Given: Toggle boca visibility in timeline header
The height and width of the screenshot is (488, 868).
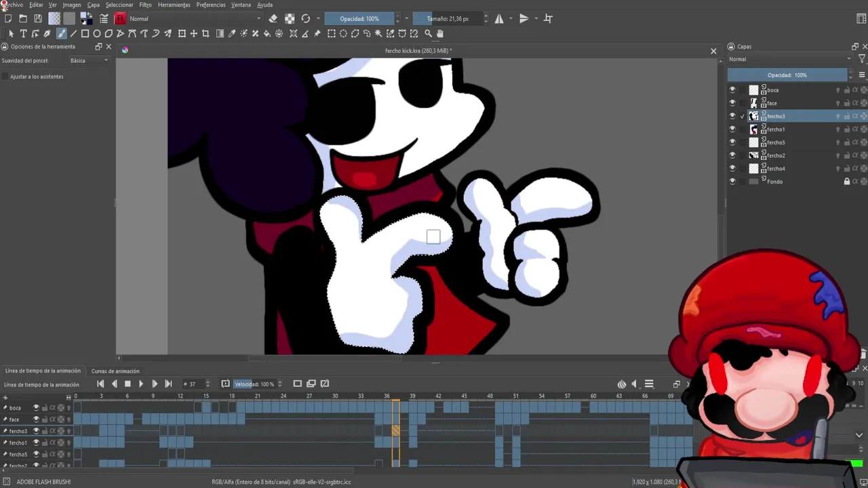Looking at the screenshot, I should 37,408.
